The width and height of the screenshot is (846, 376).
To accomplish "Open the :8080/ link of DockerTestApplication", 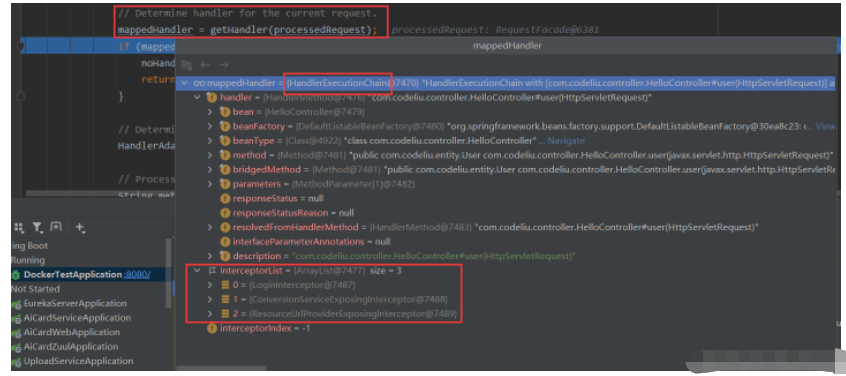I will [x=137, y=275].
